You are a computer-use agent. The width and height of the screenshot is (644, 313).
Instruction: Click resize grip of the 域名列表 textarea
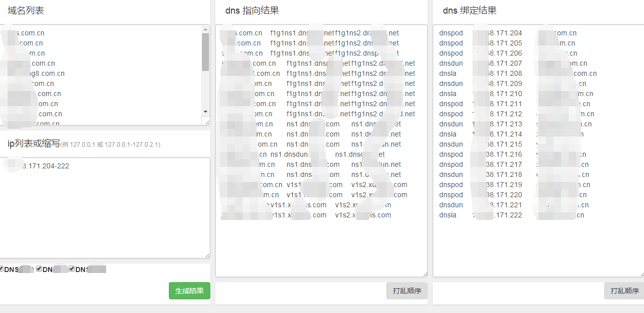(206, 121)
